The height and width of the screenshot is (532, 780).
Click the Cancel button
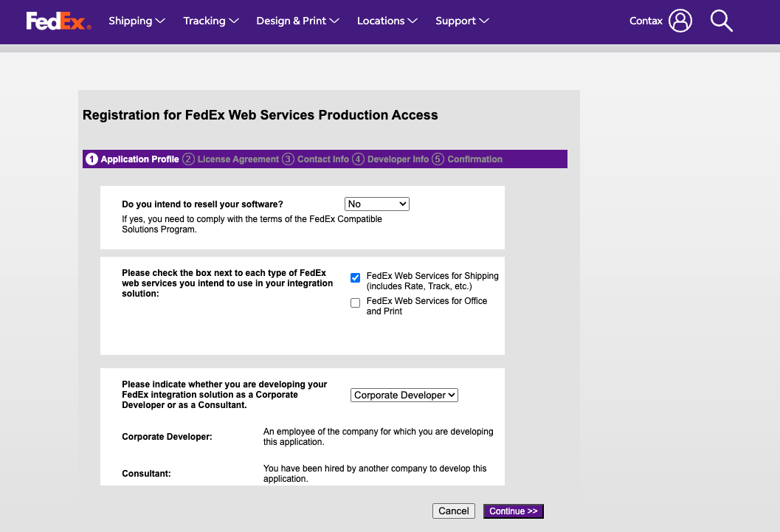point(454,511)
